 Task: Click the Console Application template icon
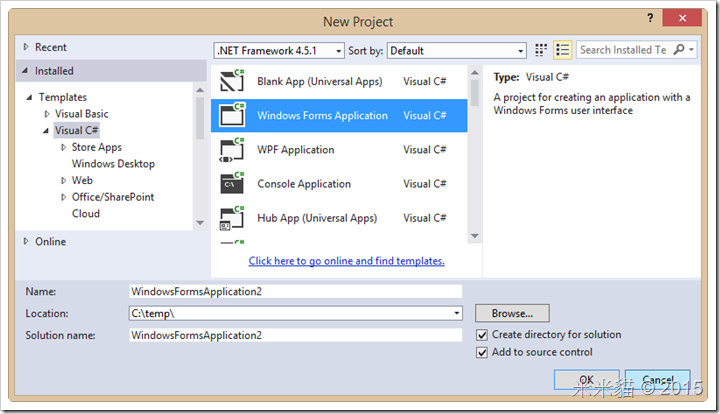232,184
